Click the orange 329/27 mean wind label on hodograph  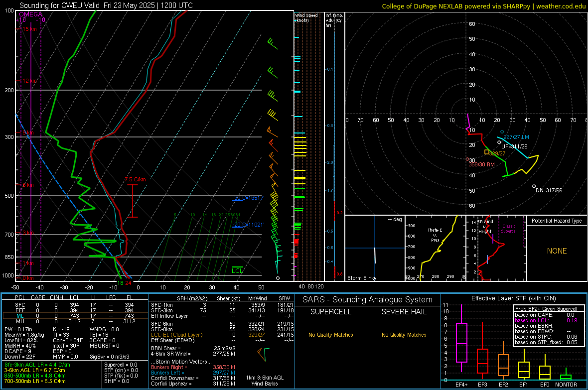pyautogui.click(x=498, y=153)
